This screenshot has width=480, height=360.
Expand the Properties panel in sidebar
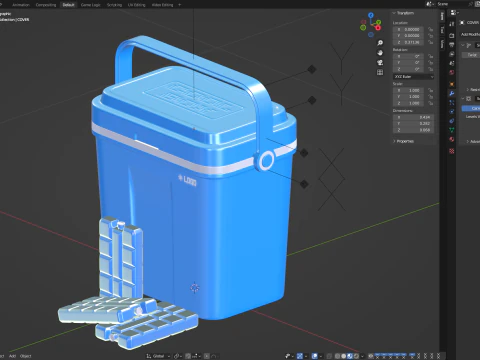point(403,141)
